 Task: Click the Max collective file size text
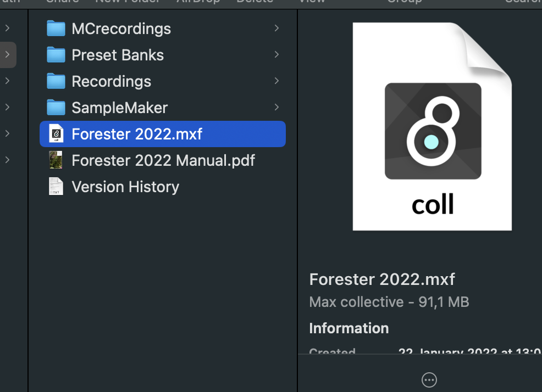[389, 302]
